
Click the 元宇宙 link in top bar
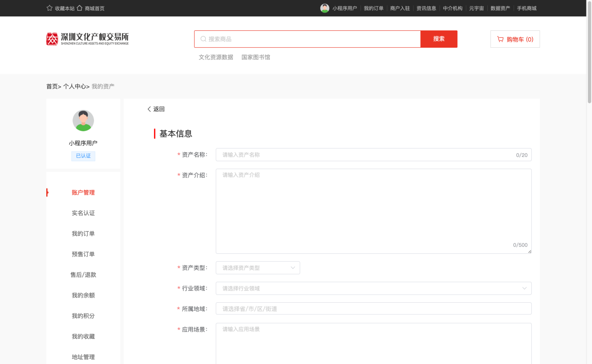tap(476, 8)
